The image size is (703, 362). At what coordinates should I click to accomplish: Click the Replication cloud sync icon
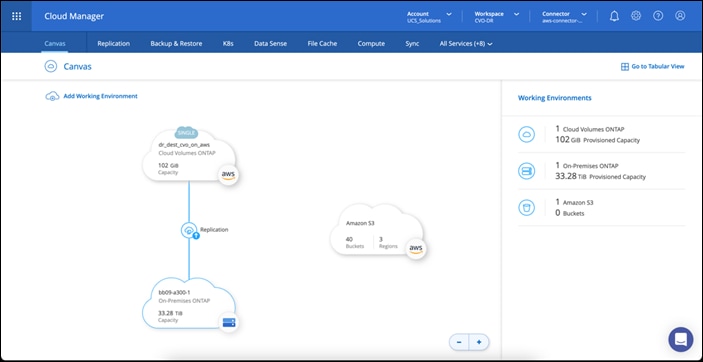pos(189,230)
